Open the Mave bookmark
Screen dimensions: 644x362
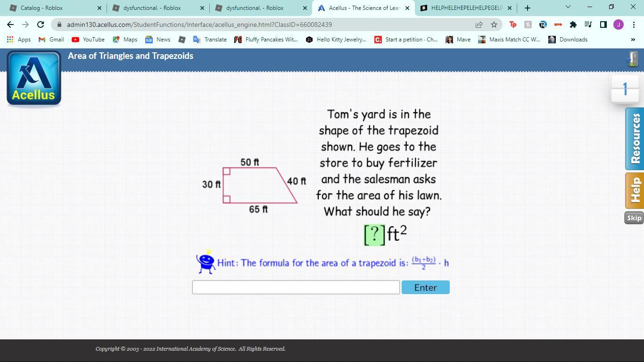(458, 40)
